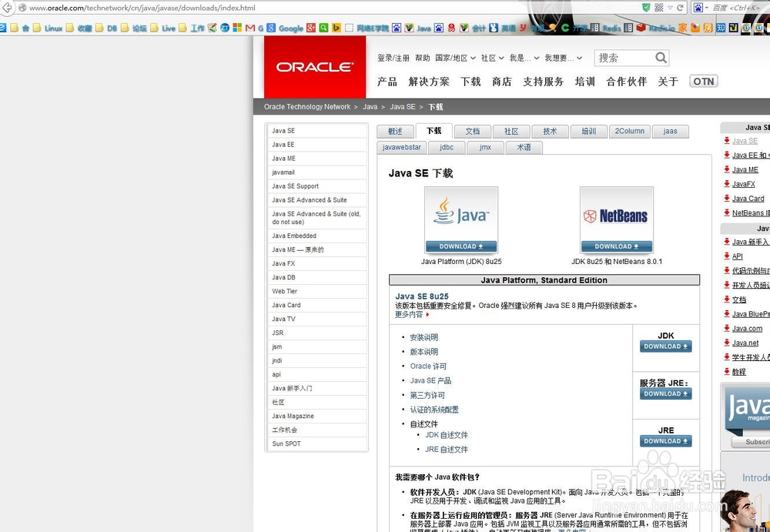This screenshot has width=770, height=532.
Task: Open the DB bookmark folder
Action: (106, 28)
